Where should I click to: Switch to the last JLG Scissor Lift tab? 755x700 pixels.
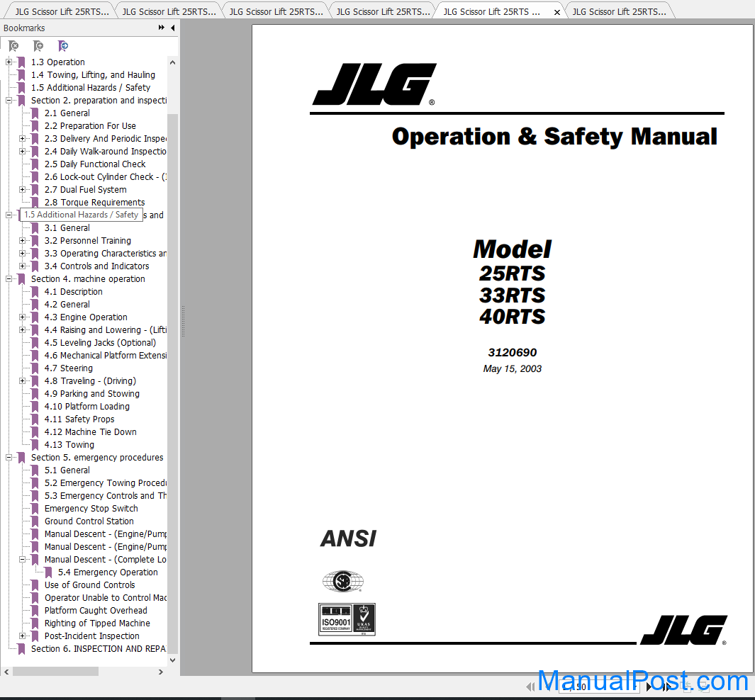tap(619, 11)
